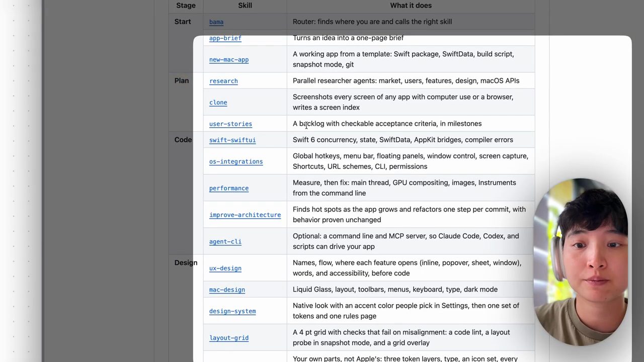This screenshot has width=644, height=362.
Task: Follow the research skill link
Action: pyautogui.click(x=223, y=81)
